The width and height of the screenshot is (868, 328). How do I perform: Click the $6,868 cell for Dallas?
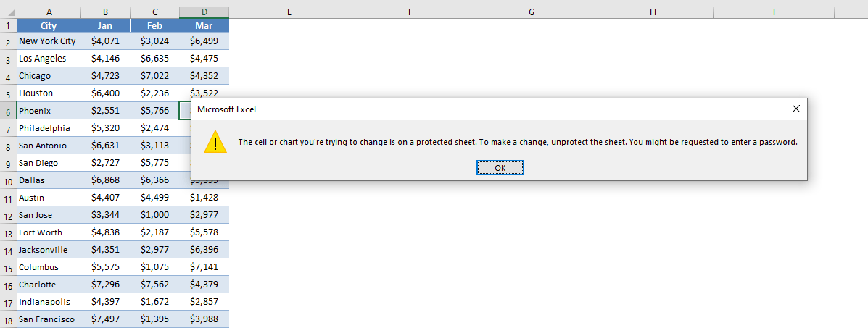(x=105, y=180)
